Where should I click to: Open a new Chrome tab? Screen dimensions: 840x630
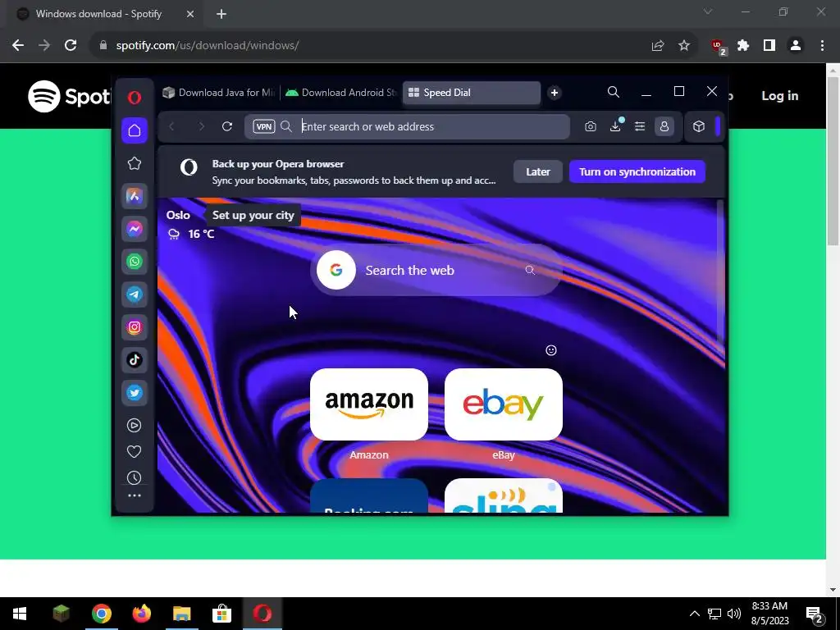(221, 14)
